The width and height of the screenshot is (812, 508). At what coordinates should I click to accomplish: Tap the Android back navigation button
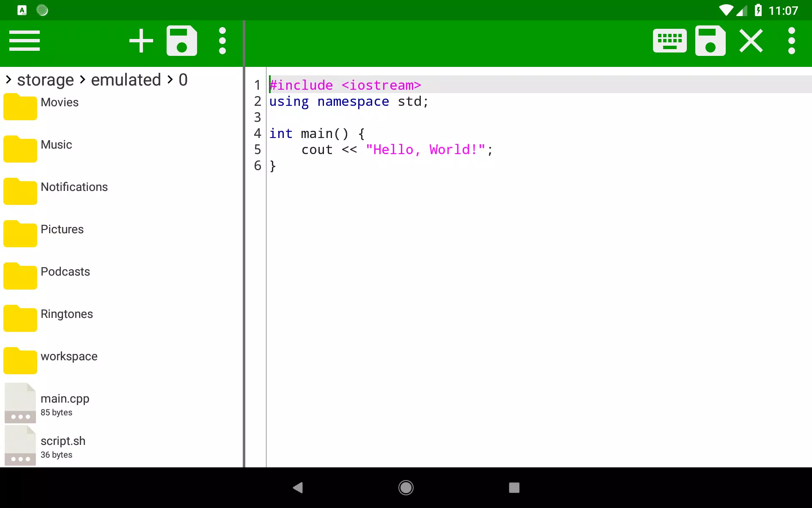click(298, 488)
